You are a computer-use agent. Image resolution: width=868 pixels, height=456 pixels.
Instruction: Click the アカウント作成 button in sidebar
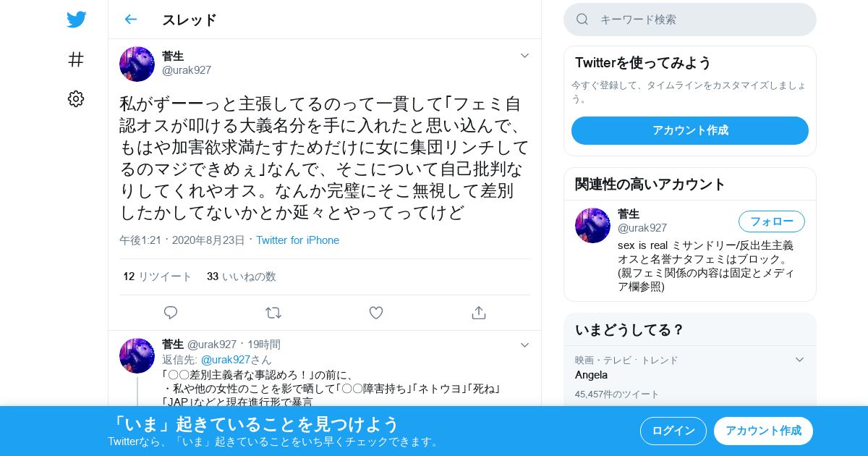point(690,130)
